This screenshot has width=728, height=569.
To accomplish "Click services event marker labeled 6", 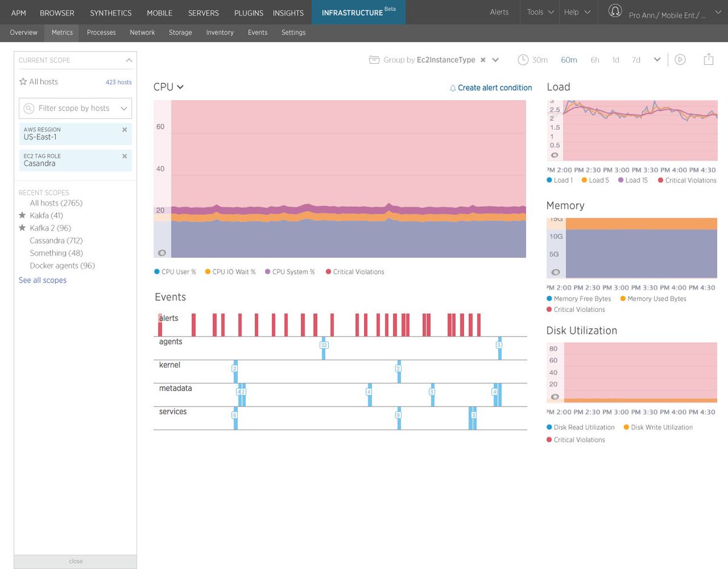I will (234, 415).
